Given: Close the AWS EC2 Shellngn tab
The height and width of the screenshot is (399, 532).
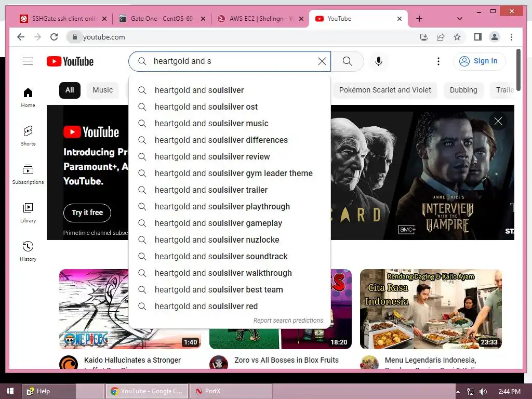Looking at the screenshot, I should coord(301,19).
